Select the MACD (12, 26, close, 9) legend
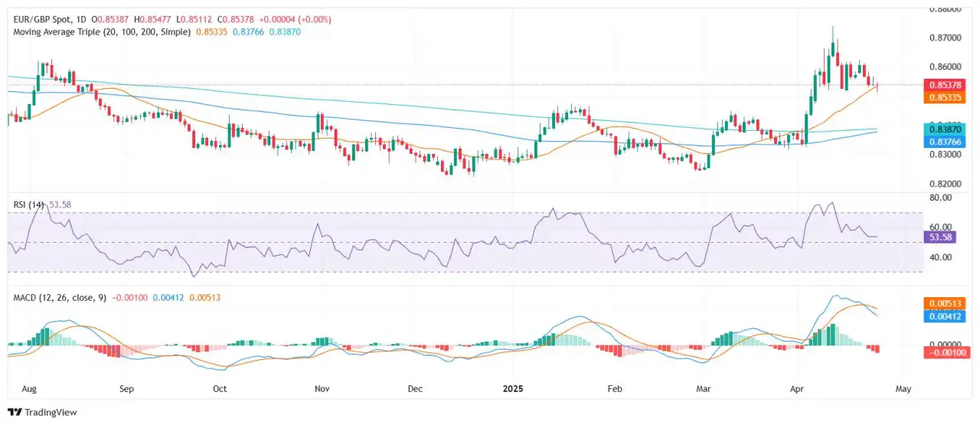980x425 pixels. (58, 296)
